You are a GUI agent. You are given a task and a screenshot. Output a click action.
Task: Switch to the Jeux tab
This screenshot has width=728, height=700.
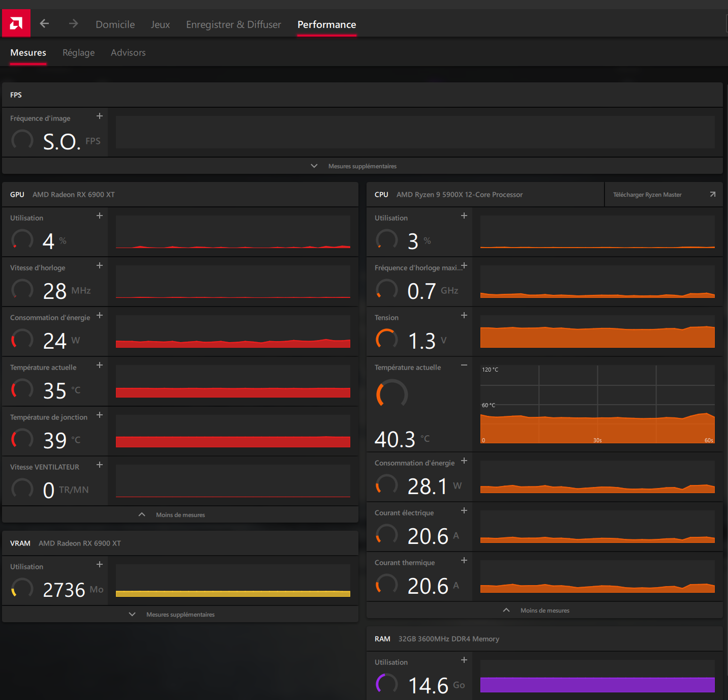(x=160, y=24)
